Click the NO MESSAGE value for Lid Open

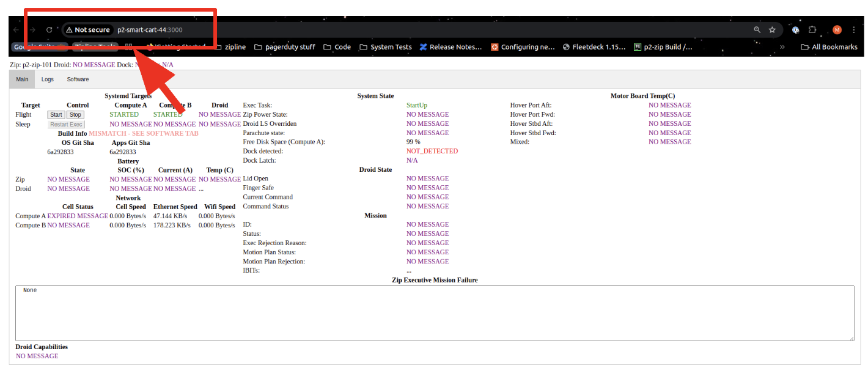(x=428, y=178)
